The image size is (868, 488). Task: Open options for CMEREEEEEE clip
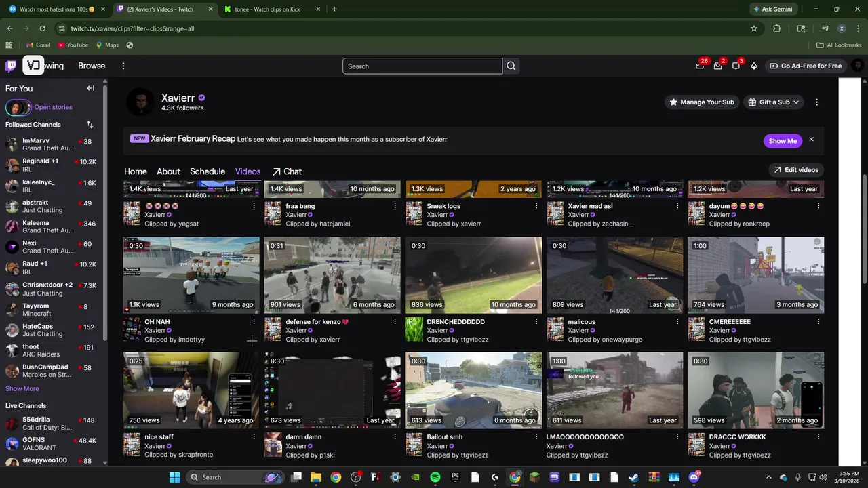tap(818, 322)
